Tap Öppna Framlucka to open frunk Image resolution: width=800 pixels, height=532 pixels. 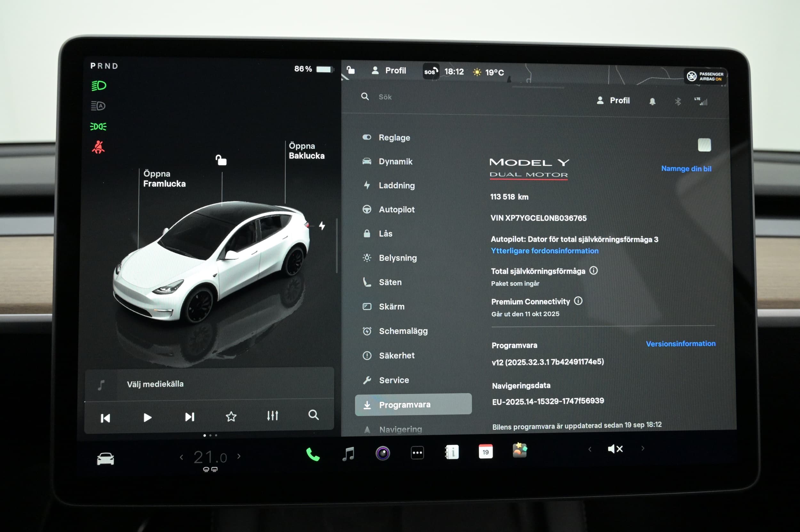pyautogui.click(x=164, y=179)
